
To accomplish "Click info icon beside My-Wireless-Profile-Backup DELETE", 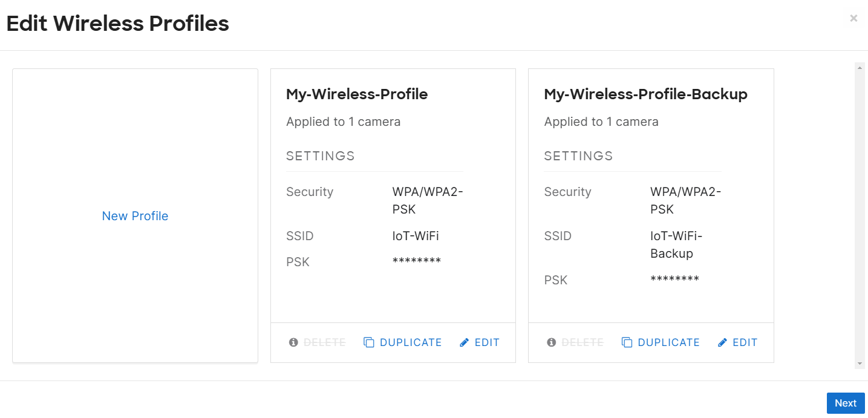I will coord(552,342).
